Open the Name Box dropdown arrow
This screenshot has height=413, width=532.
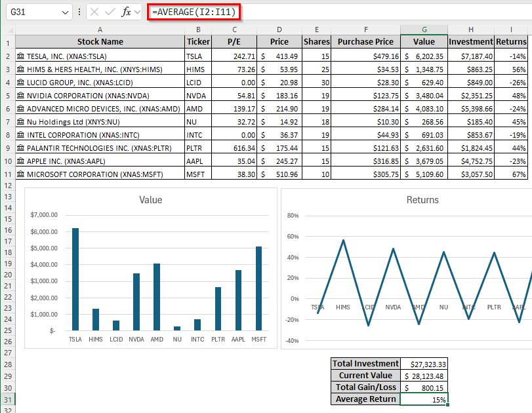(x=64, y=12)
